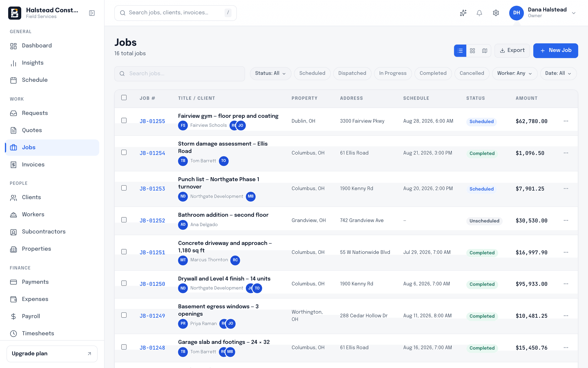
Task: Open row actions for JB-01248
Action: 566,348
